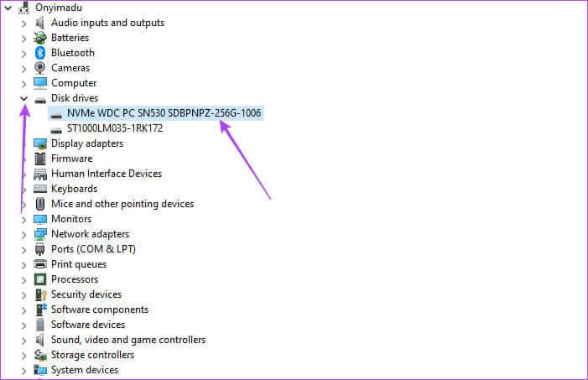The height and width of the screenshot is (380, 588).
Task: Click the Firmware chip icon
Action: click(40, 159)
